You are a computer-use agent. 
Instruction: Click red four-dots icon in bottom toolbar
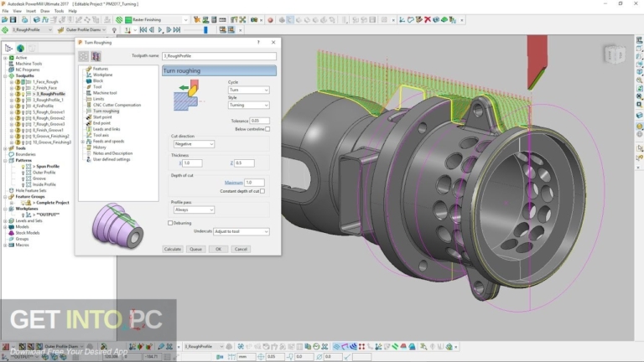click(362, 347)
